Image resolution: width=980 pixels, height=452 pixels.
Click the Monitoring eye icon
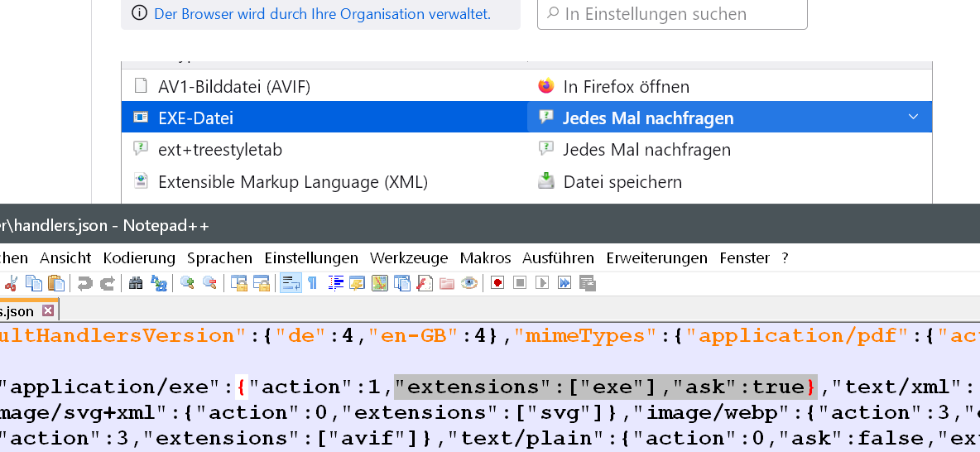pos(469,283)
